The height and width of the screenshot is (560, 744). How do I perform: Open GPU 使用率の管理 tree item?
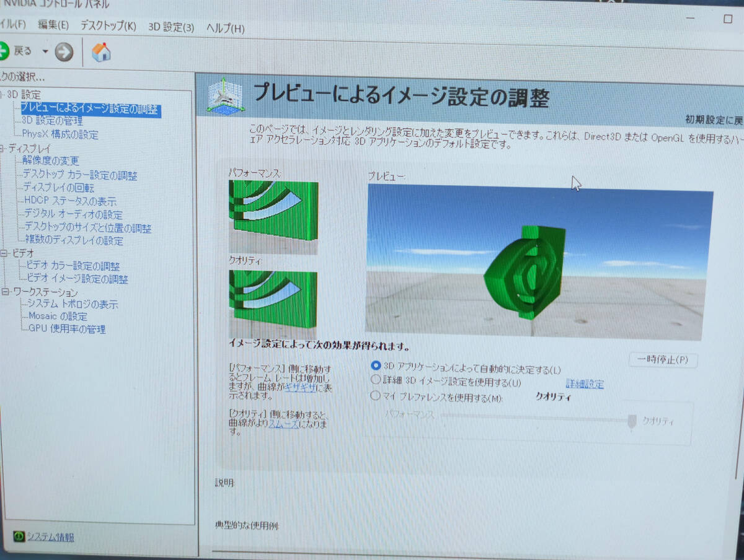coord(67,329)
